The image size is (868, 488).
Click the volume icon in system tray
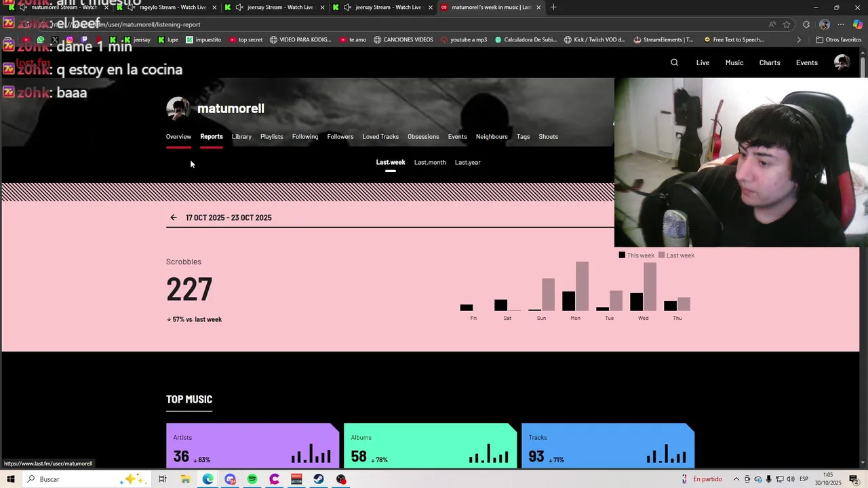pyautogui.click(x=791, y=479)
